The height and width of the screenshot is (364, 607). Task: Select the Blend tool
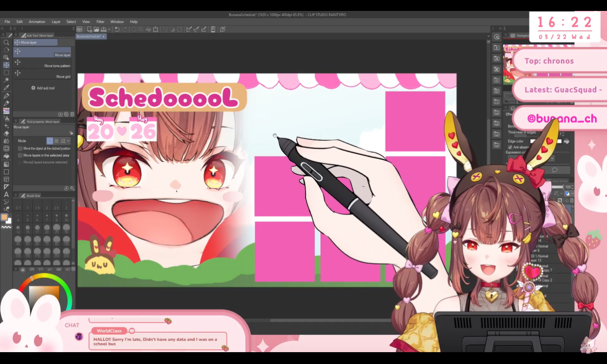click(6, 141)
